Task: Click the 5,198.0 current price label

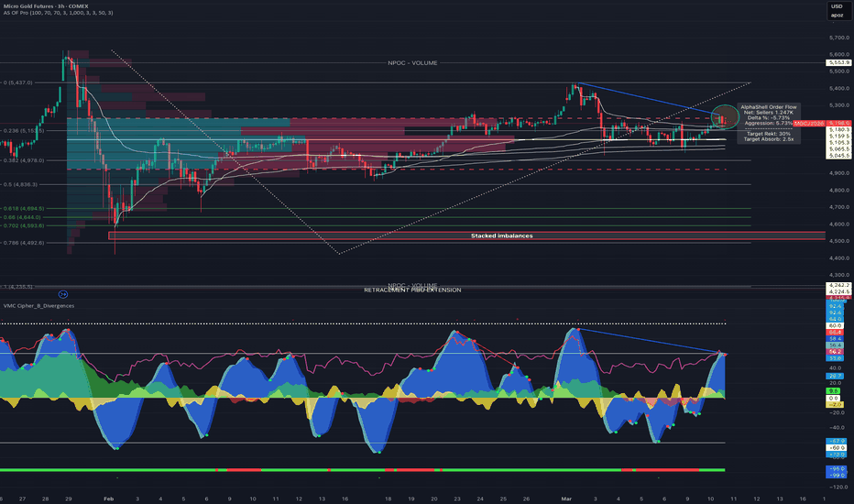Action: tap(838, 124)
